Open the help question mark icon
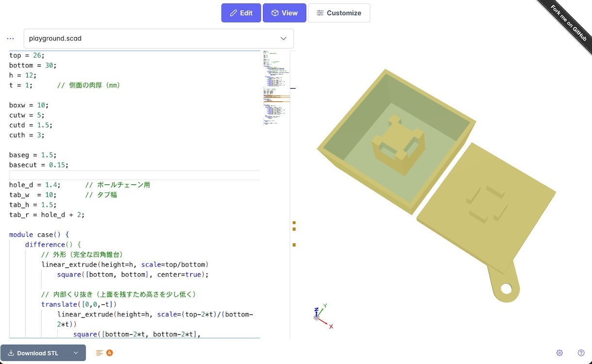The height and width of the screenshot is (364, 592). coord(581,353)
